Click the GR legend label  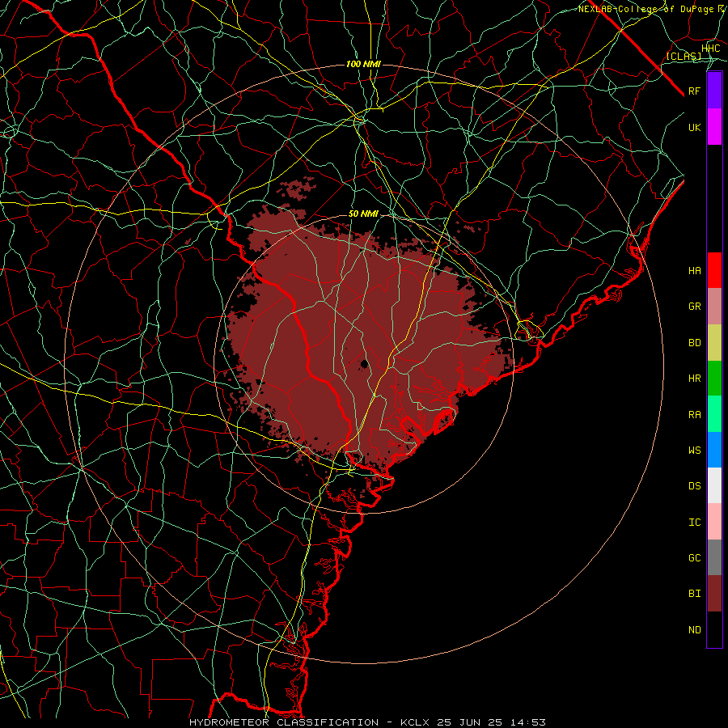click(x=695, y=307)
